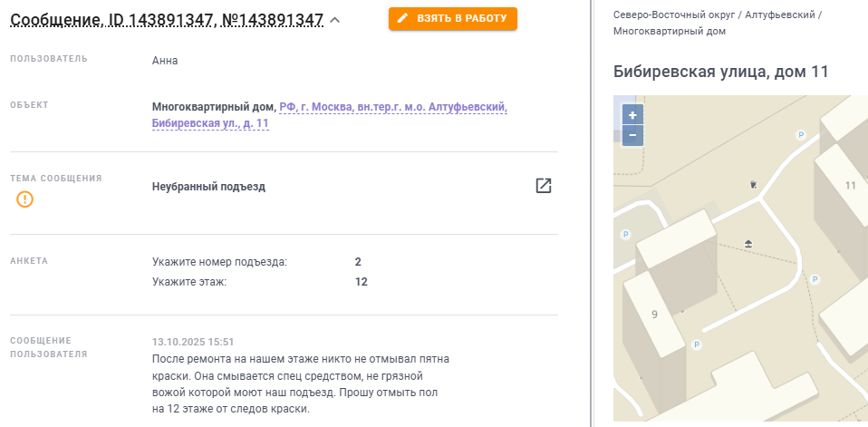Click the pencil icon in the orange button

[x=403, y=18]
